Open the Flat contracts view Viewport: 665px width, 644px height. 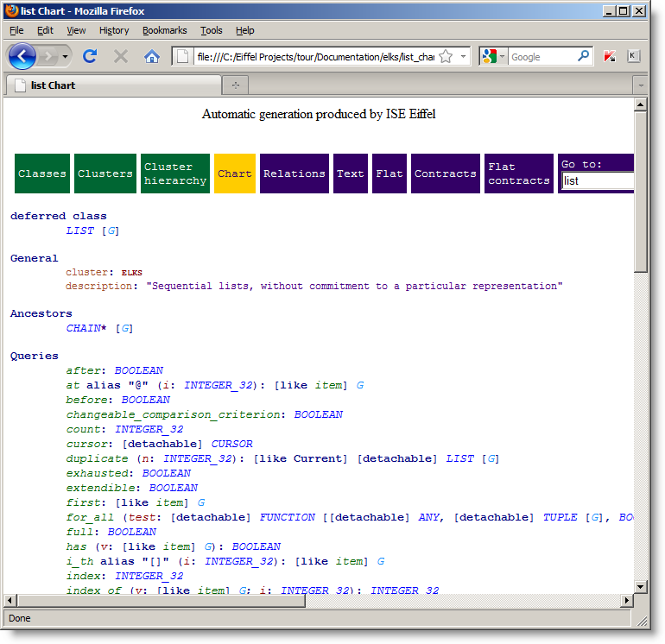(518, 174)
